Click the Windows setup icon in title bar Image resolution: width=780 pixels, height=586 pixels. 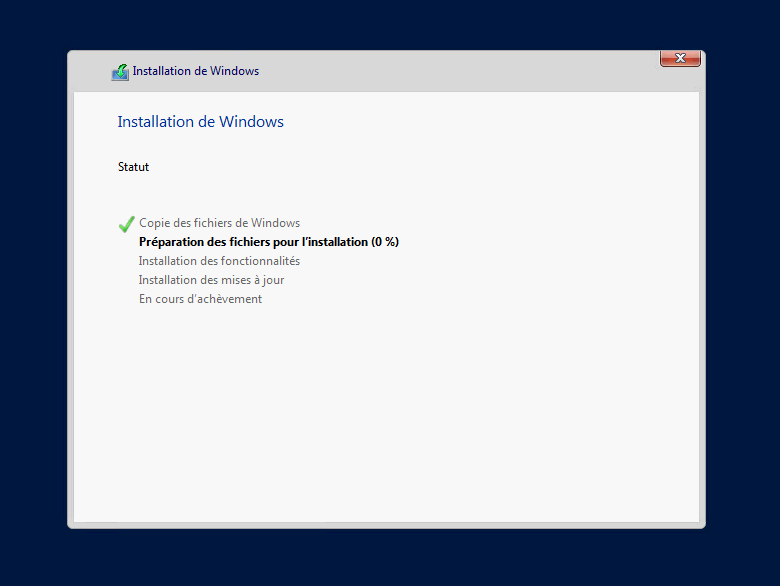[120, 72]
